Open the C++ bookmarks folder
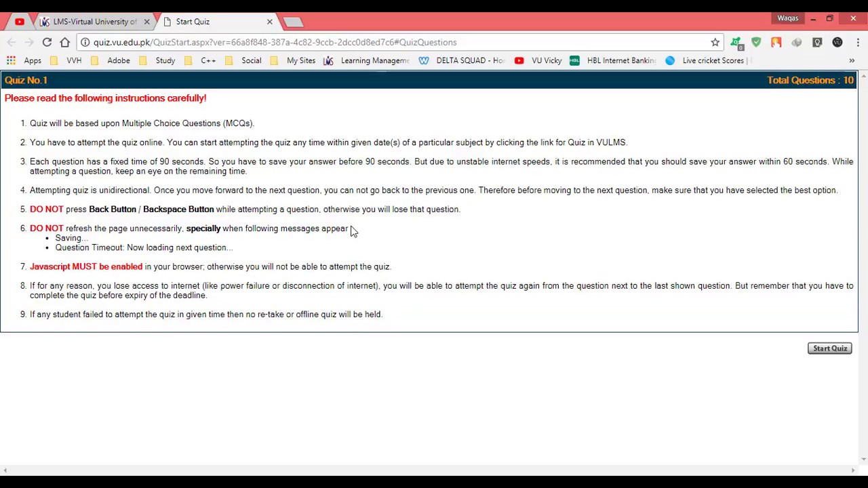Screen dimensions: 868x488 coord(201,60)
